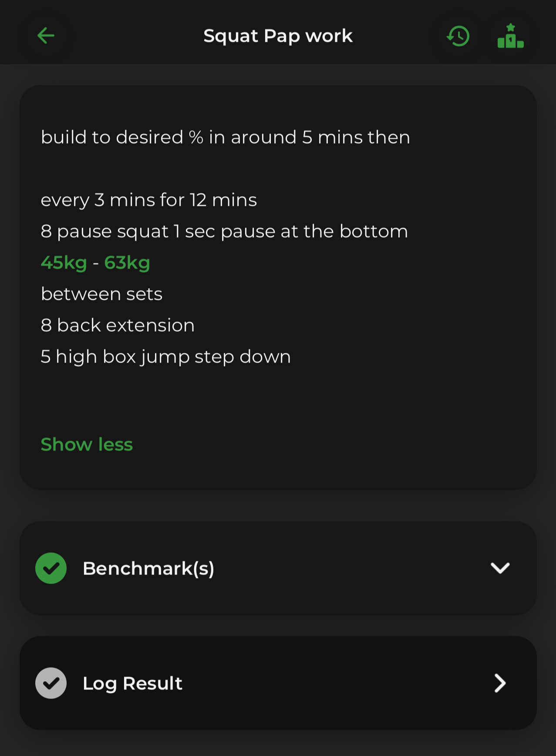
Task: Tap the Squat Pap work title
Action: 278,36
